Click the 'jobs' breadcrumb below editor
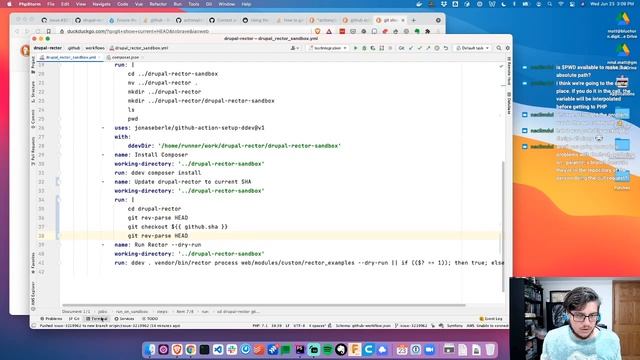Screen dimensions: 640x360 102,311
